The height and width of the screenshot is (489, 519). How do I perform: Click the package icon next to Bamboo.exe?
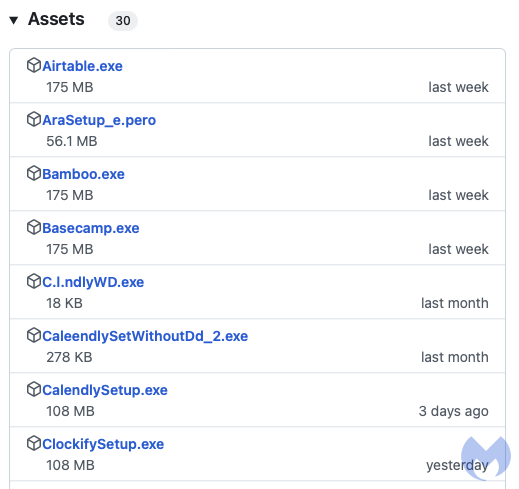tap(34, 173)
